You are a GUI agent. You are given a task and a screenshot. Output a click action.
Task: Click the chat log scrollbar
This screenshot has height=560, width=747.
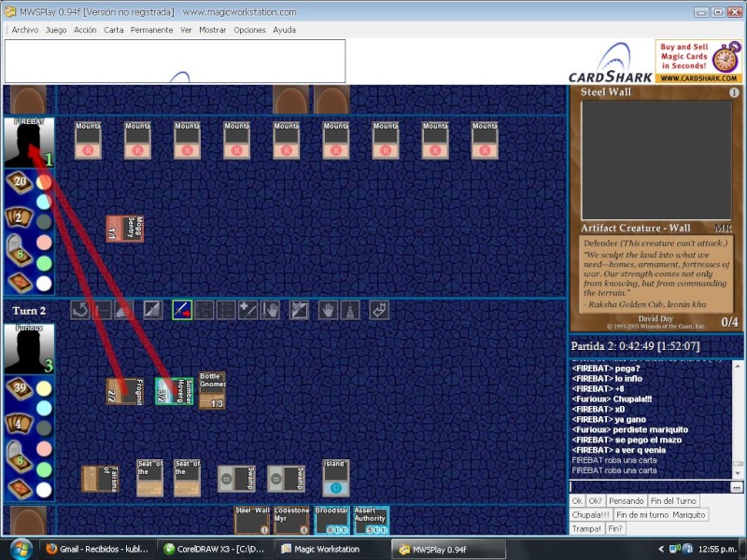tap(738, 419)
